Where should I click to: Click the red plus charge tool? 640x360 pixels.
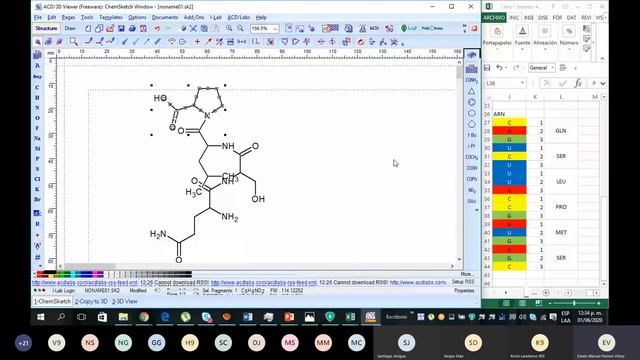point(198,42)
